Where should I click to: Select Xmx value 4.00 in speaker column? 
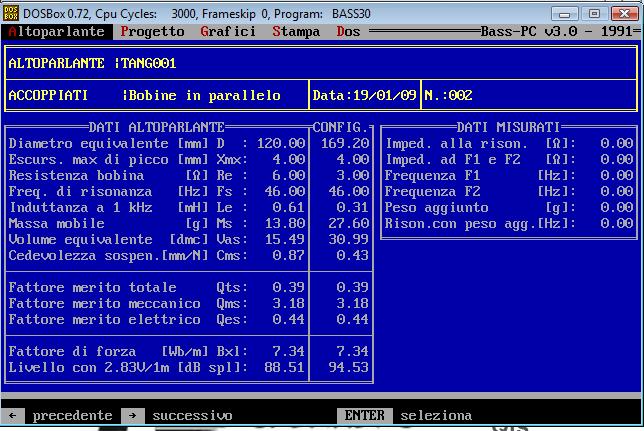(x=289, y=159)
